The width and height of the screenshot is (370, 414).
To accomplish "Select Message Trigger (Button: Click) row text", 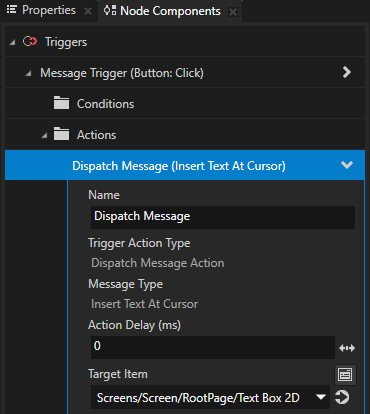I will pyautogui.click(x=122, y=73).
